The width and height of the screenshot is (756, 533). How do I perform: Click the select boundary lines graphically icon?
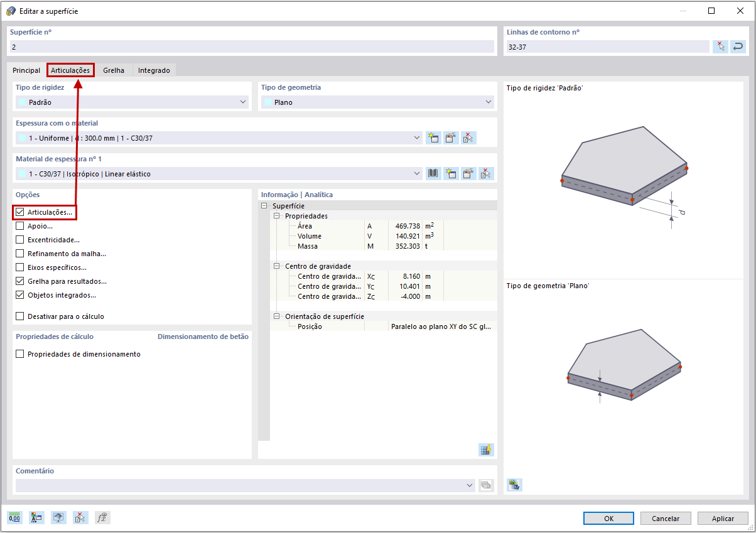click(x=720, y=46)
